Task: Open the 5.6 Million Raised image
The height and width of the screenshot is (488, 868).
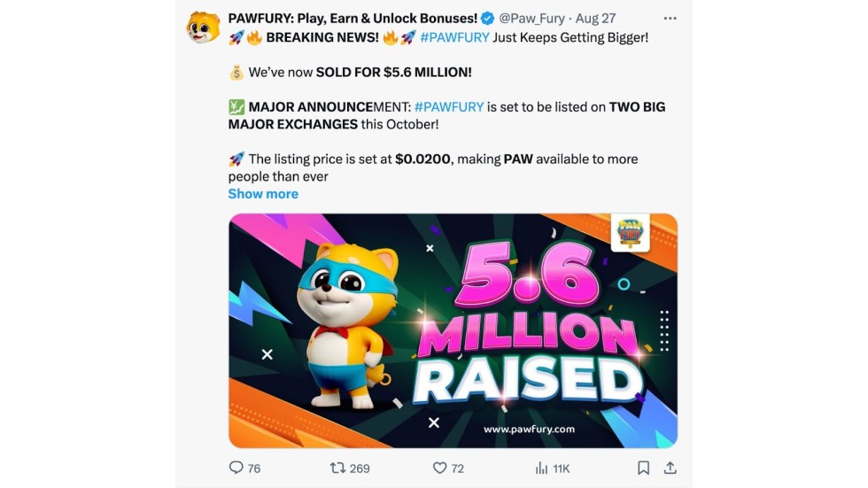Action: click(x=453, y=330)
